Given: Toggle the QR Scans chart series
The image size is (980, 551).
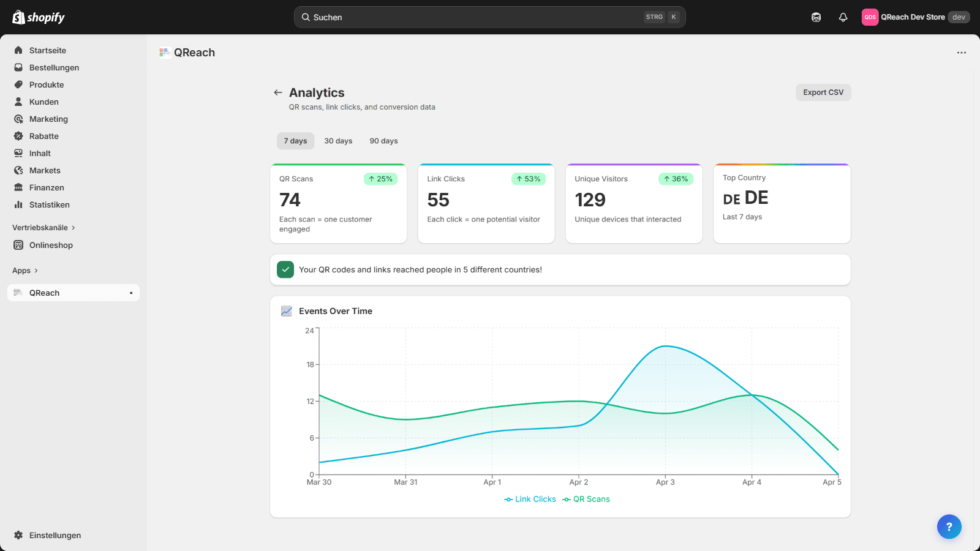Looking at the screenshot, I should point(586,499).
